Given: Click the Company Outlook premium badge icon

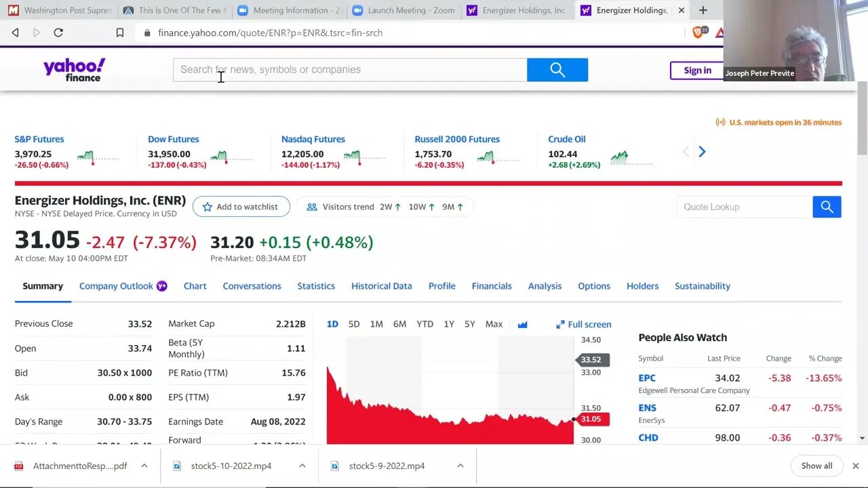Looking at the screenshot, I should (x=162, y=286).
